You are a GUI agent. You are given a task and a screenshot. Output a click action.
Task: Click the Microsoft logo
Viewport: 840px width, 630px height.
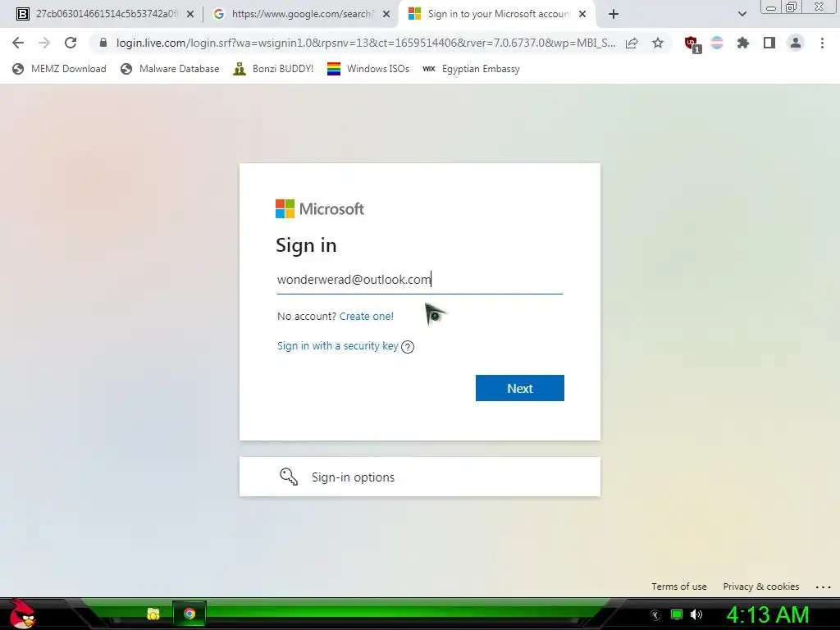[320, 209]
